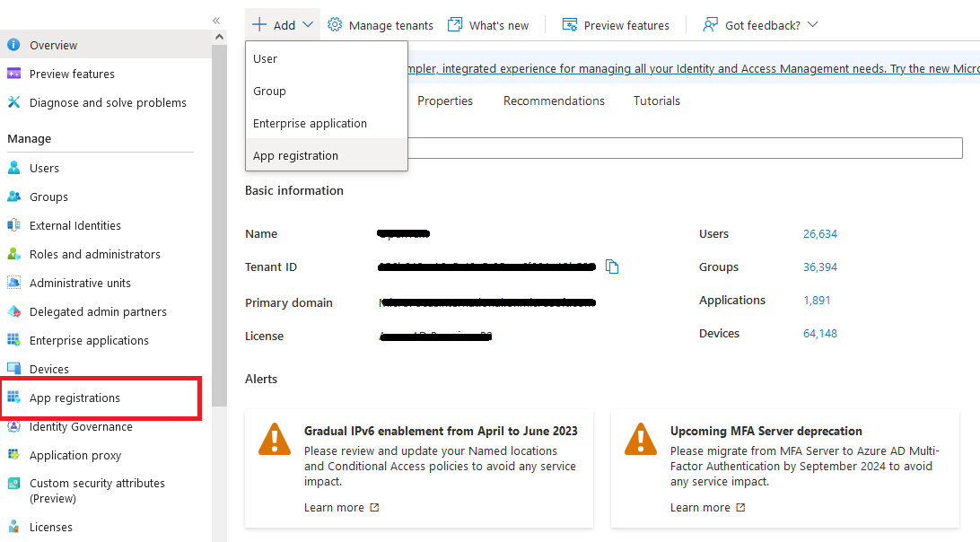The height and width of the screenshot is (542, 980).
Task: Click the Application proxy icon
Action: (13, 454)
